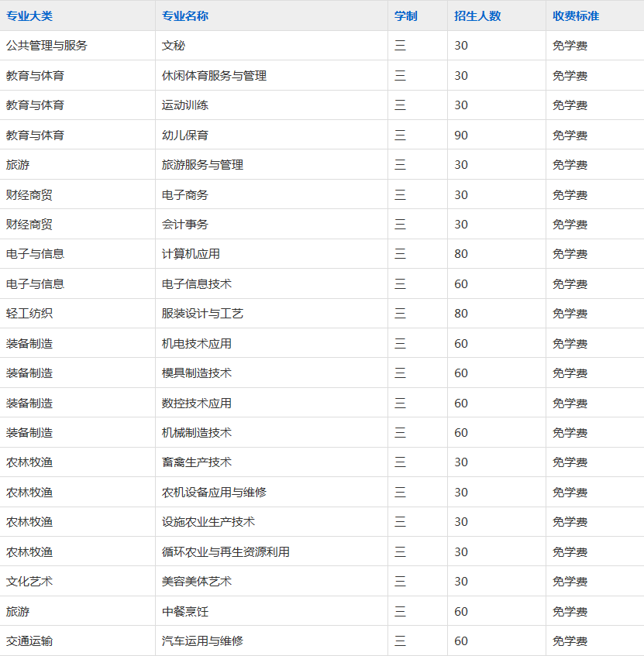The height and width of the screenshot is (656, 644).
Task: Select the 农机设备应用与维修 major name
Action: pyautogui.click(x=214, y=493)
